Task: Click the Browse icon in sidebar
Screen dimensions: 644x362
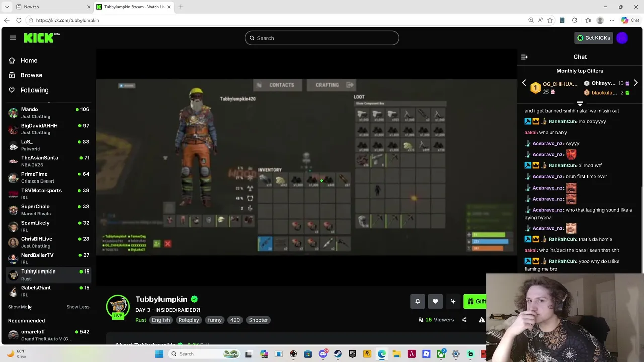Action: 12,75
